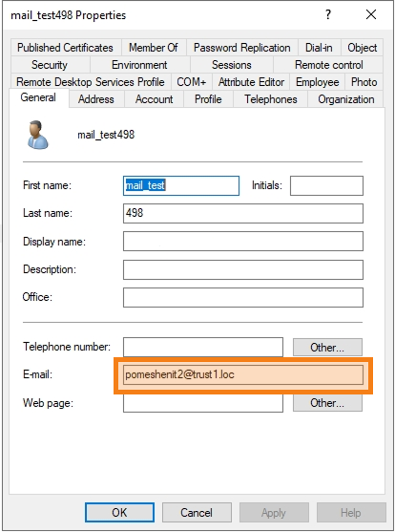The width and height of the screenshot is (395, 532).
Task: Close the Properties dialog window
Action: click(x=371, y=14)
